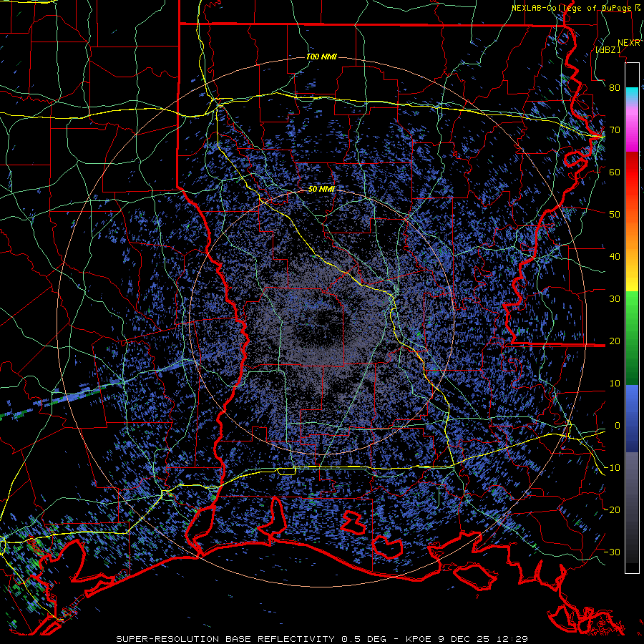The image size is (644, 644).
Task: Click the 70 value on the dBZ scale
Action: pos(615,130)
